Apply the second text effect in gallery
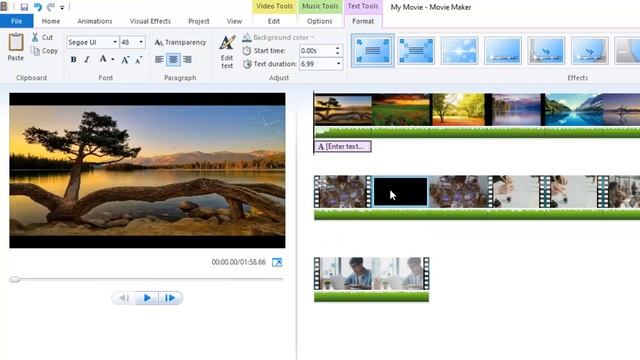The image size is (640, 360). pos(416,51)
